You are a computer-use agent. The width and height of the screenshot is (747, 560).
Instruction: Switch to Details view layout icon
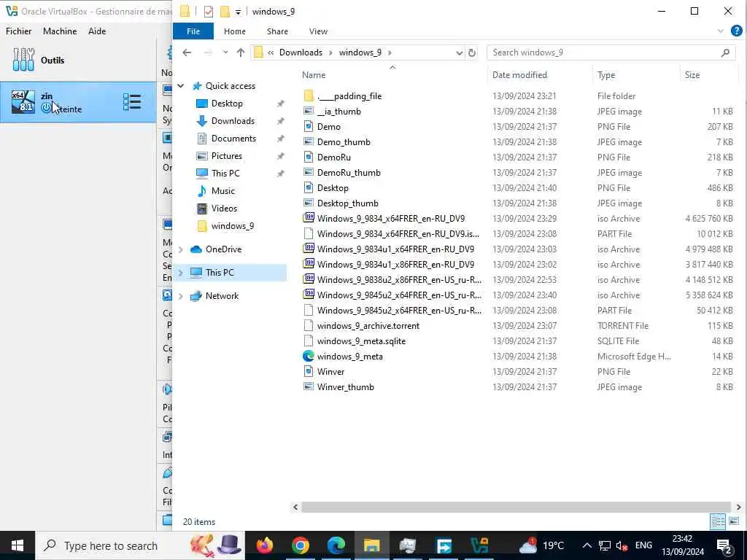(718, 521)
